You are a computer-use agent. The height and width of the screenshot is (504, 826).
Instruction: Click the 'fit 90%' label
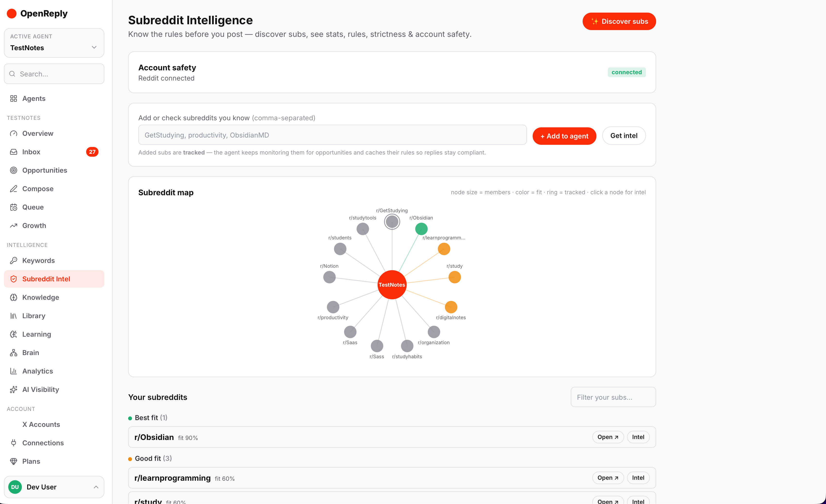tap(188, 438)
